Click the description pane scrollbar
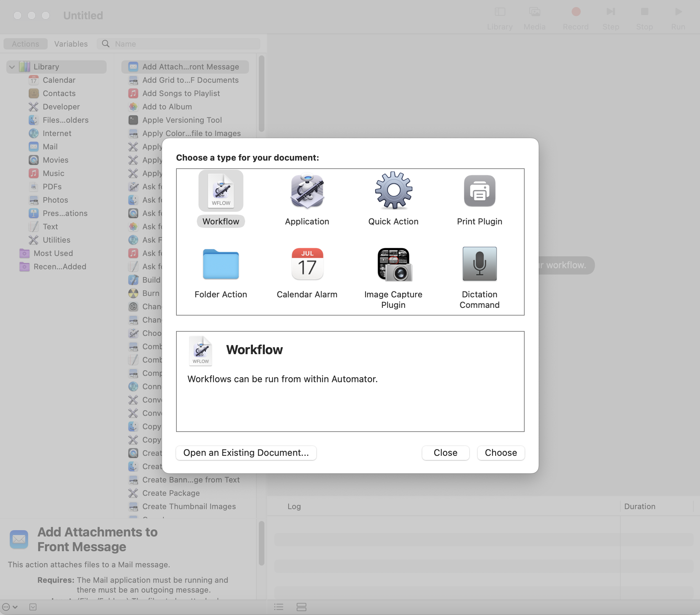The image size is (700, 615). pyautogui.click(x=261, y=543)
